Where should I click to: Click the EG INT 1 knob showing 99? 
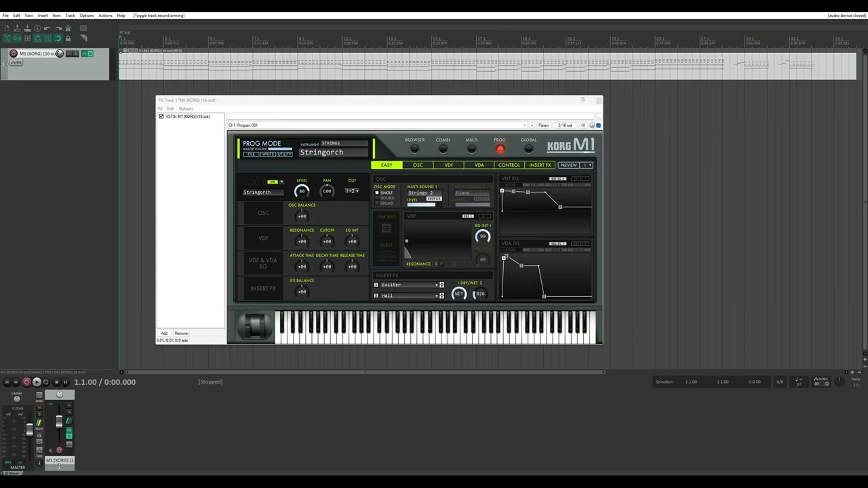pos(482,237)
